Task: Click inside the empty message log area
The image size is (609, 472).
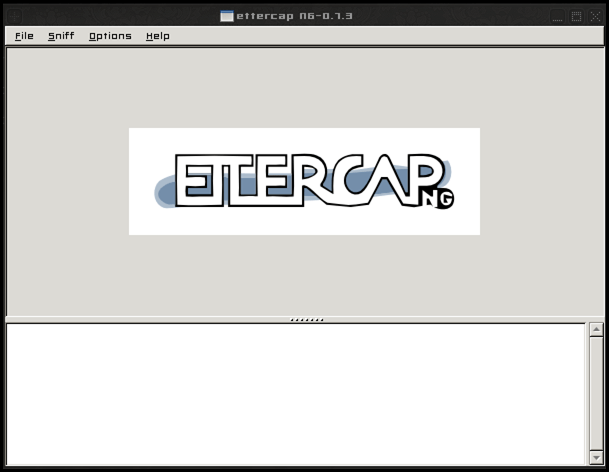Action: 296,394
